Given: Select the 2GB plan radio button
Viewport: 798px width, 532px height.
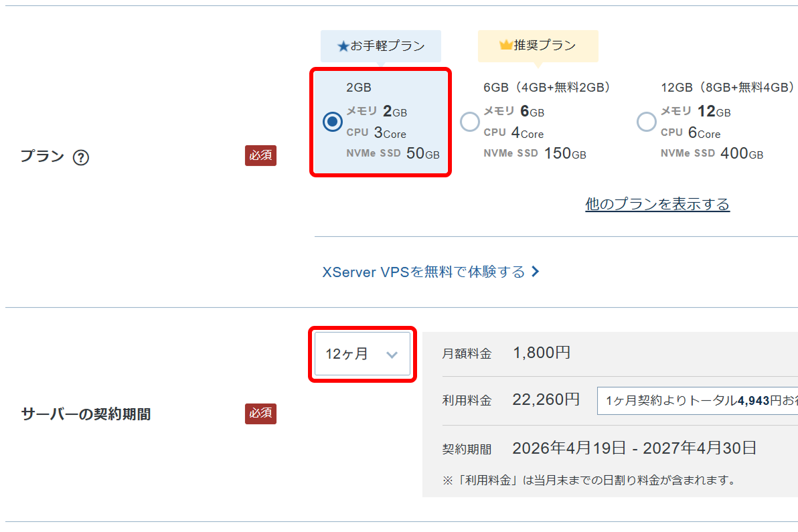Looking at the screenshot, I should (x=333, y=122).
